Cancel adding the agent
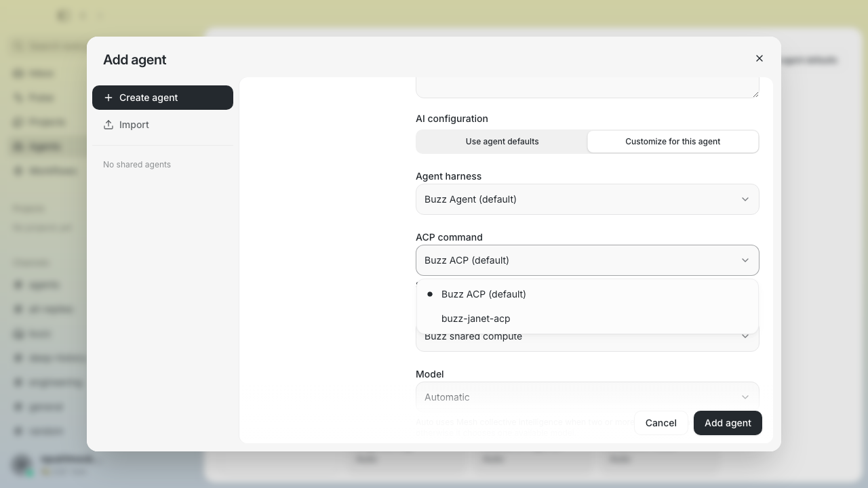The width and height of the screenshot is (868, 488). pyautogui.click(x=661, y=423)
